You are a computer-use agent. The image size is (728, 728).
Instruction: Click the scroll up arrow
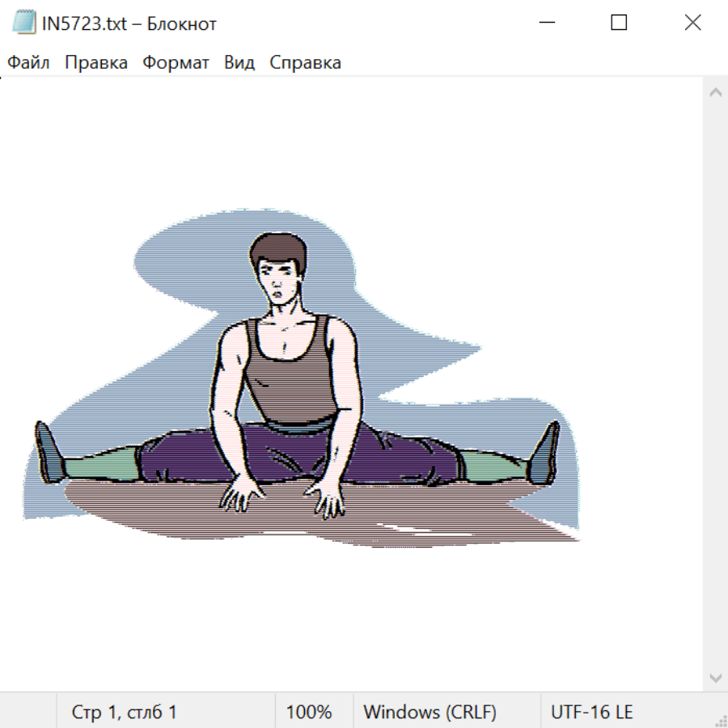pyautogui.click(x=715, y=93)
